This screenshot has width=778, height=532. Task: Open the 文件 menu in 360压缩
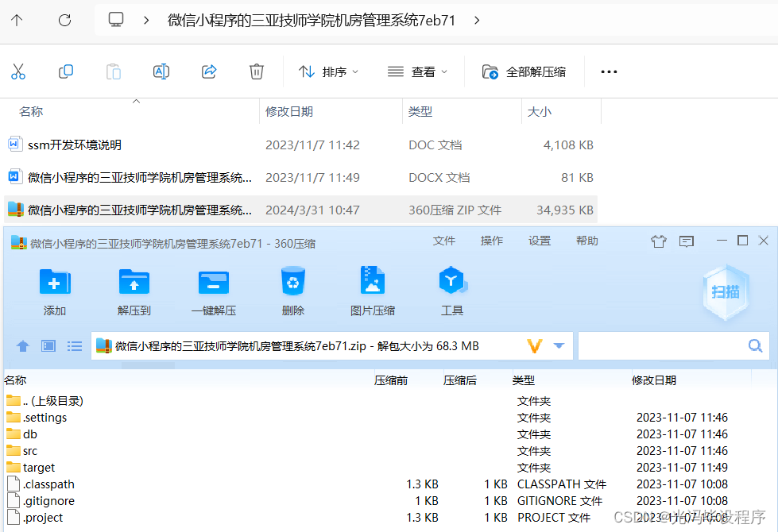click(x=444, y=241)
